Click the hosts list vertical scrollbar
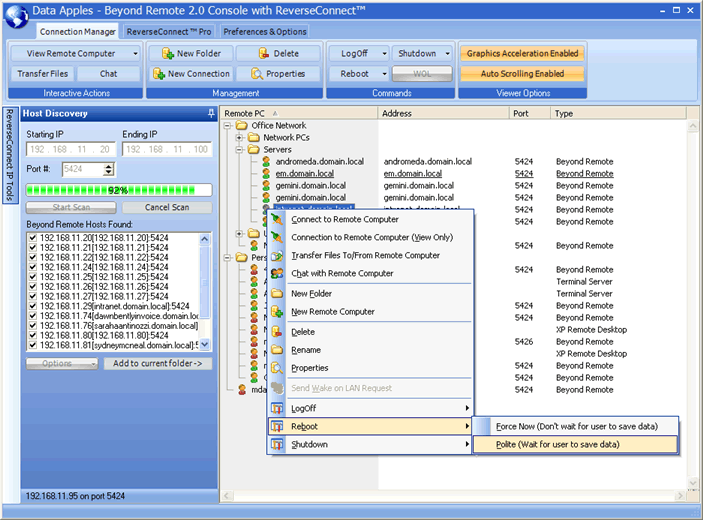The image size is (703, 520). (204, 291)
